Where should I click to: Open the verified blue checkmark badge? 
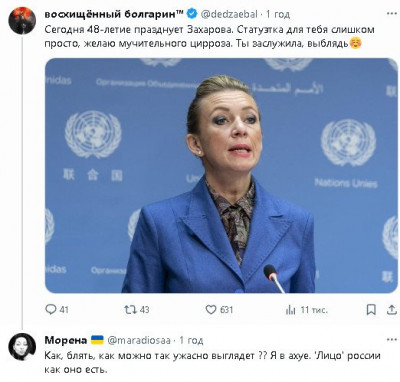pos(192,14)
